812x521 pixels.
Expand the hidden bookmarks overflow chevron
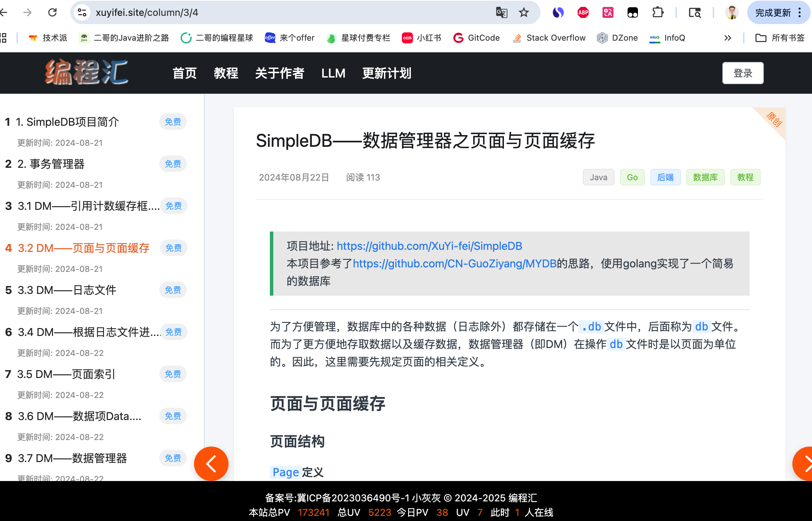pos(728,38)
